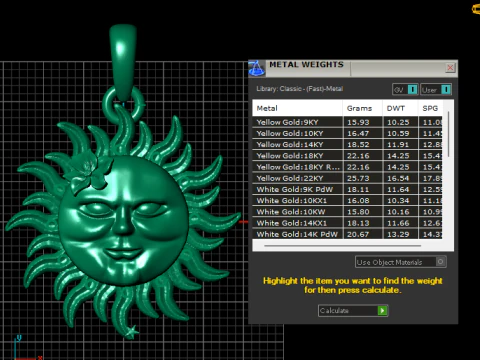
Task: Enable the Use Object Materials option
Action: [x=401, y=262]
